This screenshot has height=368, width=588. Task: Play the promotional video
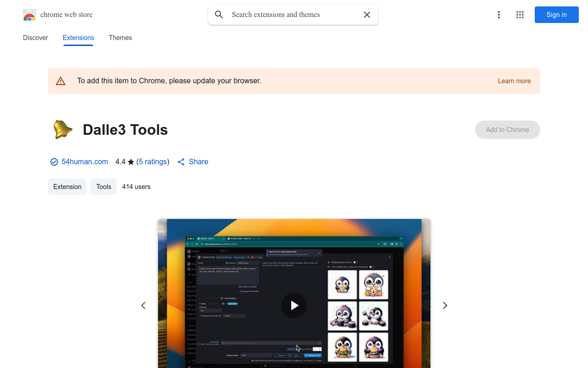coord(294,305)
